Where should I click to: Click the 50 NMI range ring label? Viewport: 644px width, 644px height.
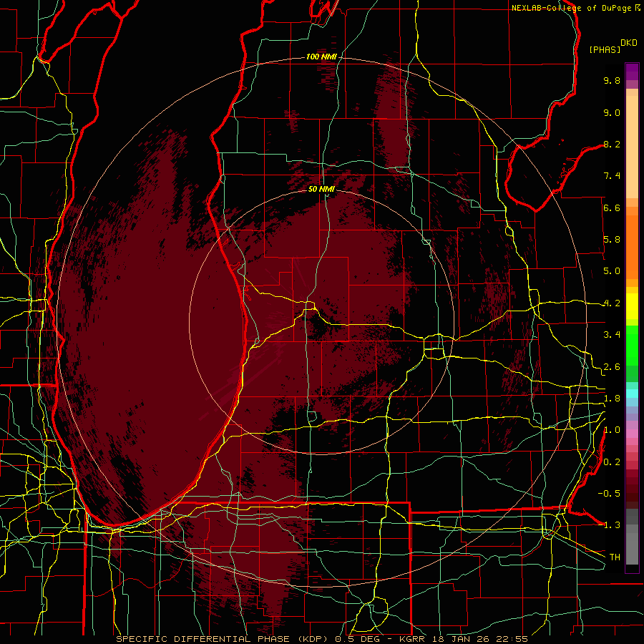point(321,189)
